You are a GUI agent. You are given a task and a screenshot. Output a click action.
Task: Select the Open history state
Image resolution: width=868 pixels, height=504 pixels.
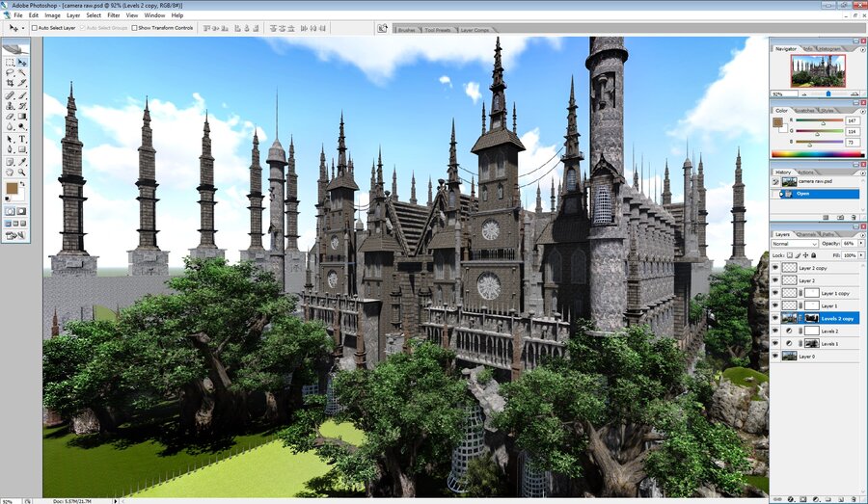pos(815,194)
